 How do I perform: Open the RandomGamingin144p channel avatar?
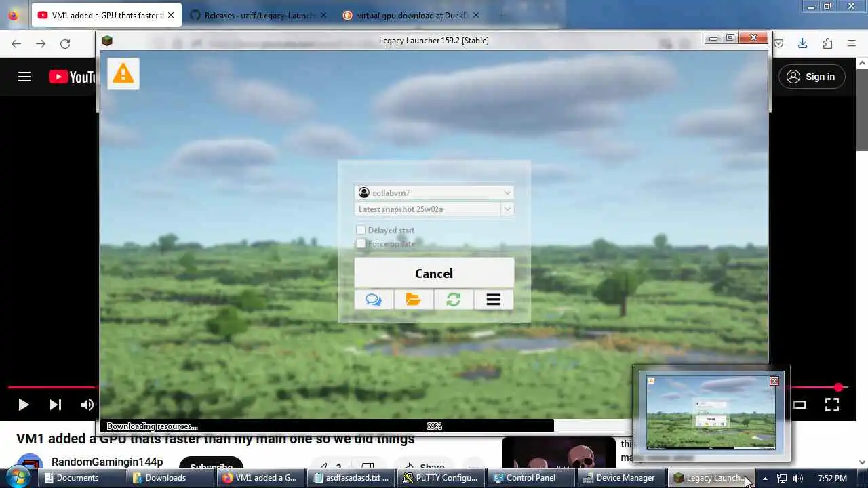(x=30, y=461)
